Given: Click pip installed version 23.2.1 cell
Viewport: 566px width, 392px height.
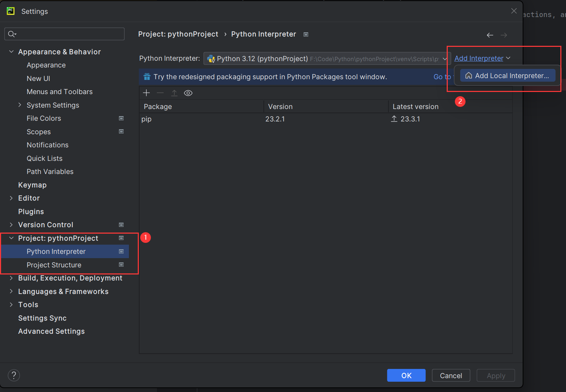Looking at the screenshot, I should [x=275, y=119].
